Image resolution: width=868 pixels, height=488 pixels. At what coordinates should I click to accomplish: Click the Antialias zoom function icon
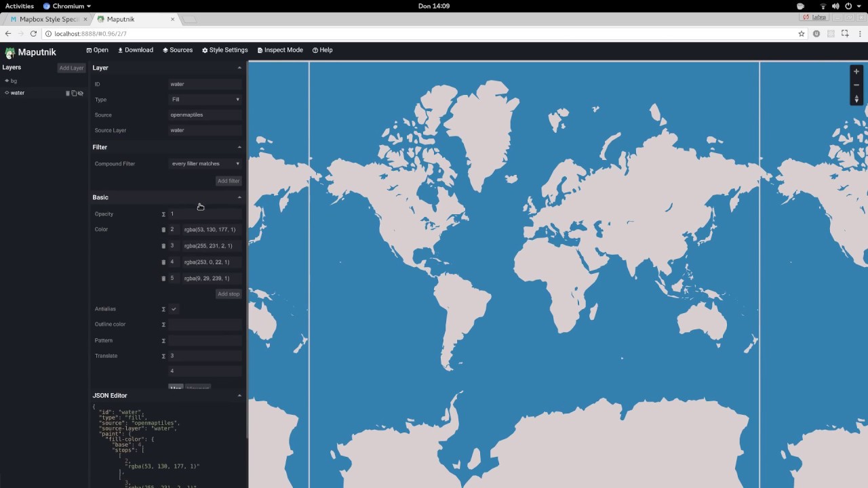tap(163, 309)
